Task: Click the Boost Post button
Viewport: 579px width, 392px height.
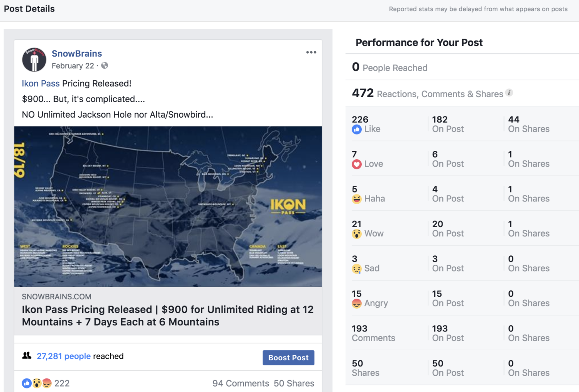Action: 288,358
